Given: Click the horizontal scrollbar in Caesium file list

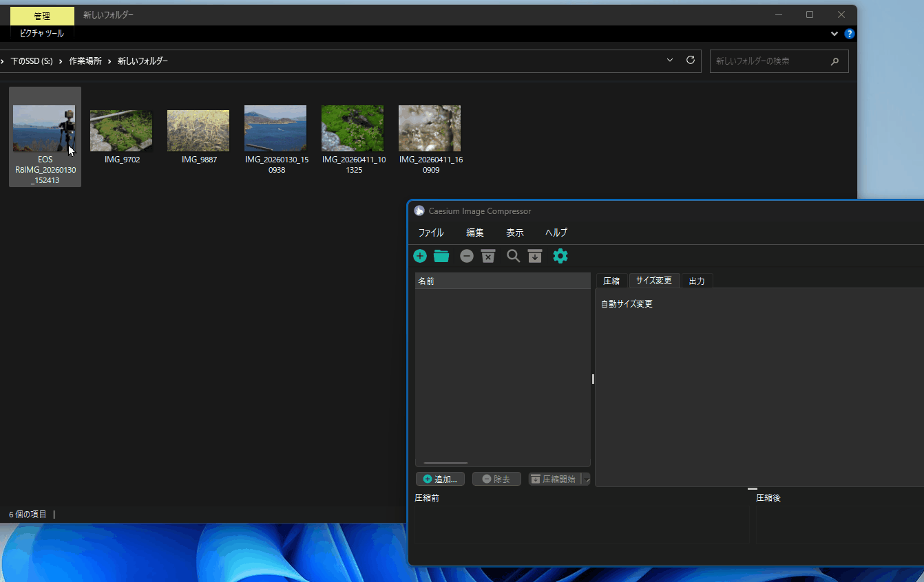Looking at the screenshot, I should coord(445,463).
